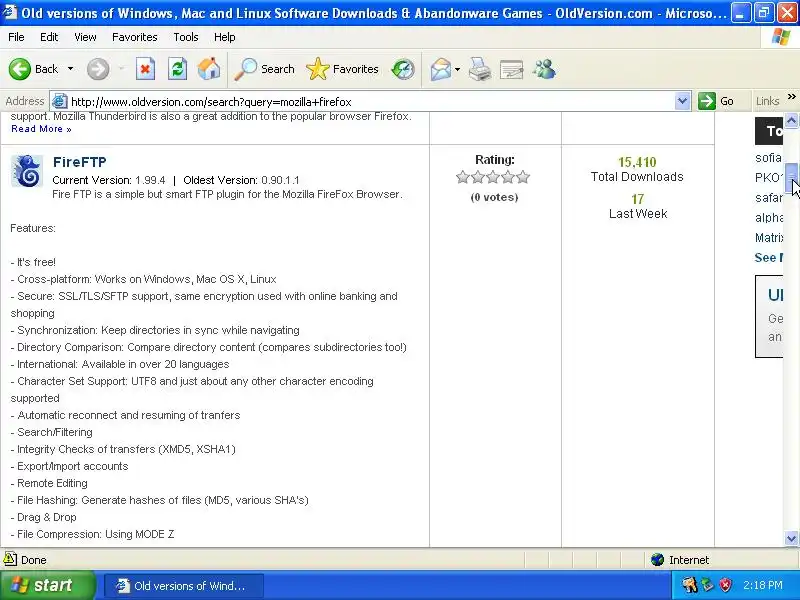
Task: Open the alpha sidebar link
Action: pos(768,218)
